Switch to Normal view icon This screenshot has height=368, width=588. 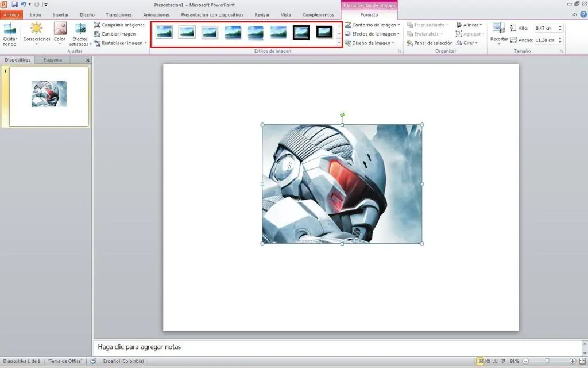pyautogui.click(x=480, y=361)
